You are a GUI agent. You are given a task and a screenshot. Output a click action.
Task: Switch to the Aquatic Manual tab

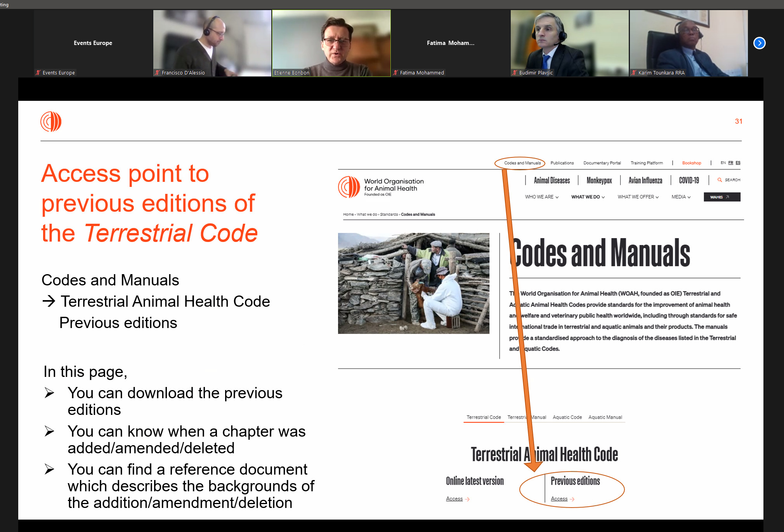click(x=605, y=417)
